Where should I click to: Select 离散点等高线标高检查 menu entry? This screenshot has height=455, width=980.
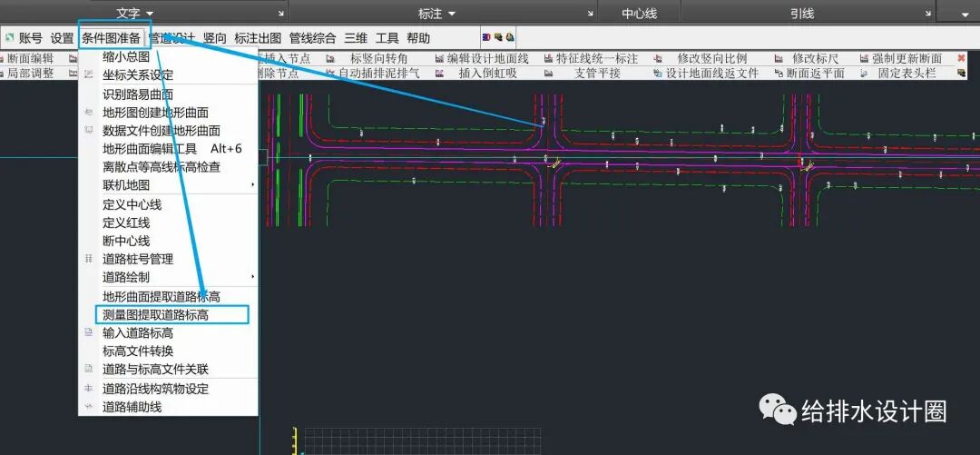coord(162,167)
